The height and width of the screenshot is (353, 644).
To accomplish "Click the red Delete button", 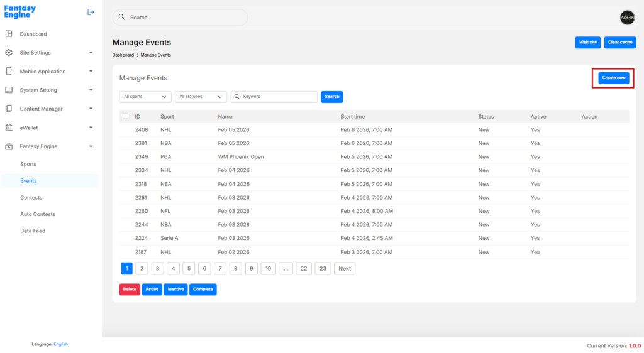I will 130,290.
